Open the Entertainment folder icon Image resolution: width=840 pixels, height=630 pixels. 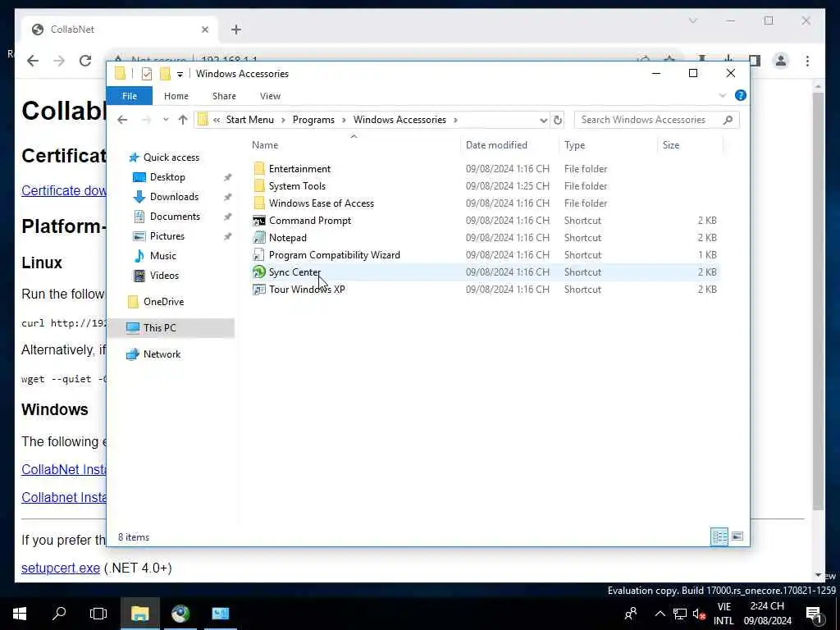pyautogui.click(x=258, y=169)
